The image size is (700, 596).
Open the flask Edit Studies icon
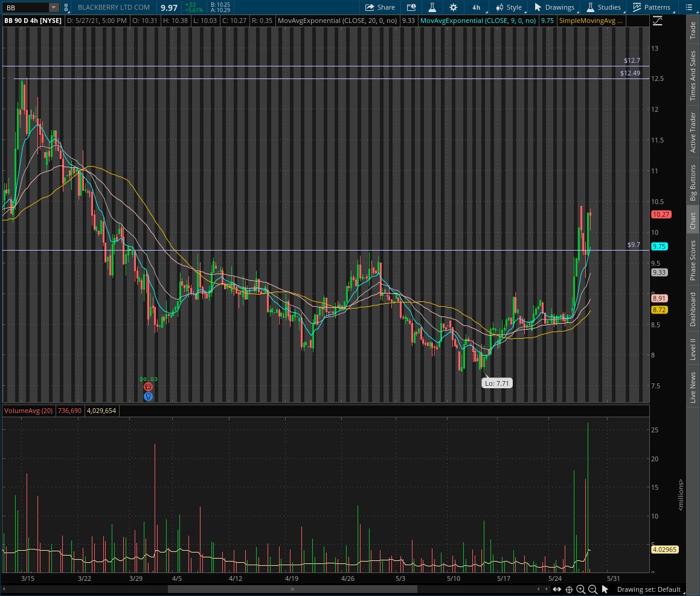[432, 7]
